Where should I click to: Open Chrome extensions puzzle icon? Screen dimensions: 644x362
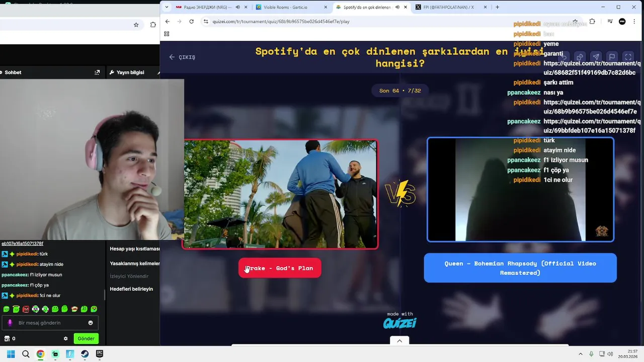(x=592, y=21)
